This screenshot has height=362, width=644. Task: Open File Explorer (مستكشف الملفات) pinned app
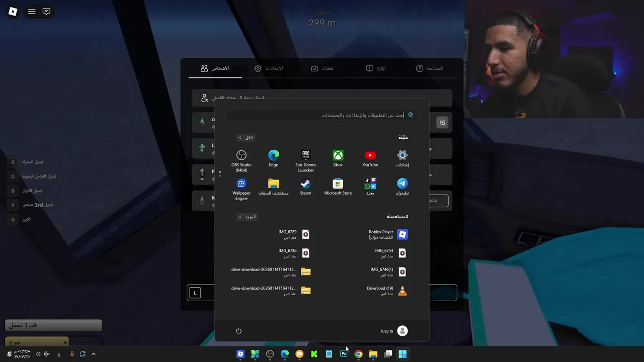click(x=274, y=187)
